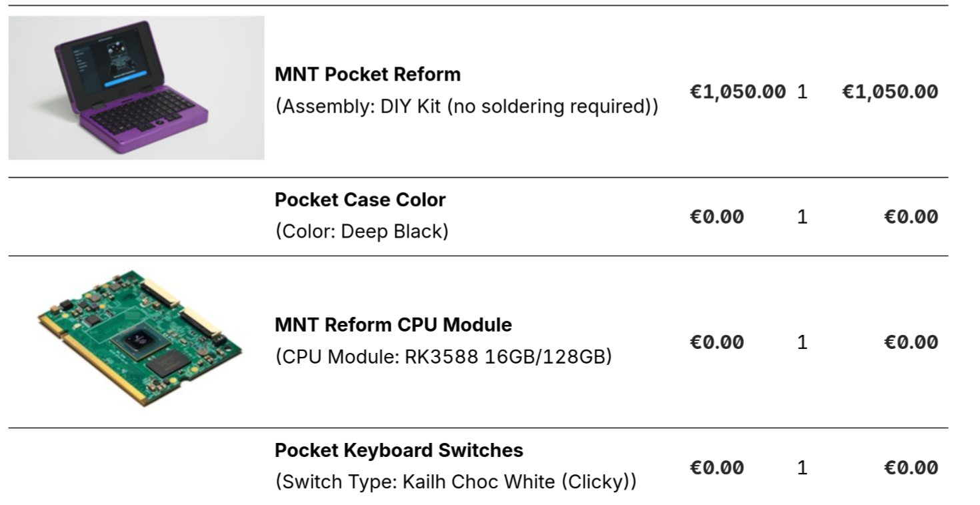Open the MNT Pocket Reform product title
980x505 pixels.
pos(367,74)
